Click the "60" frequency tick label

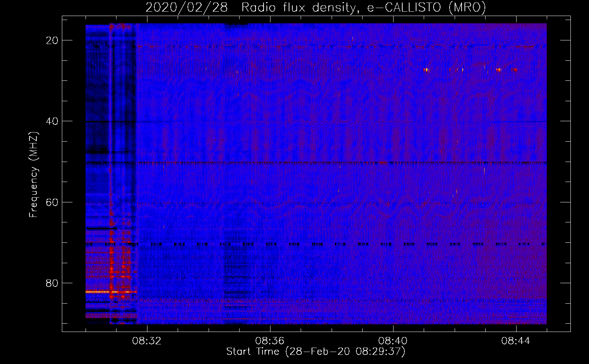click(x=52, y=202)
